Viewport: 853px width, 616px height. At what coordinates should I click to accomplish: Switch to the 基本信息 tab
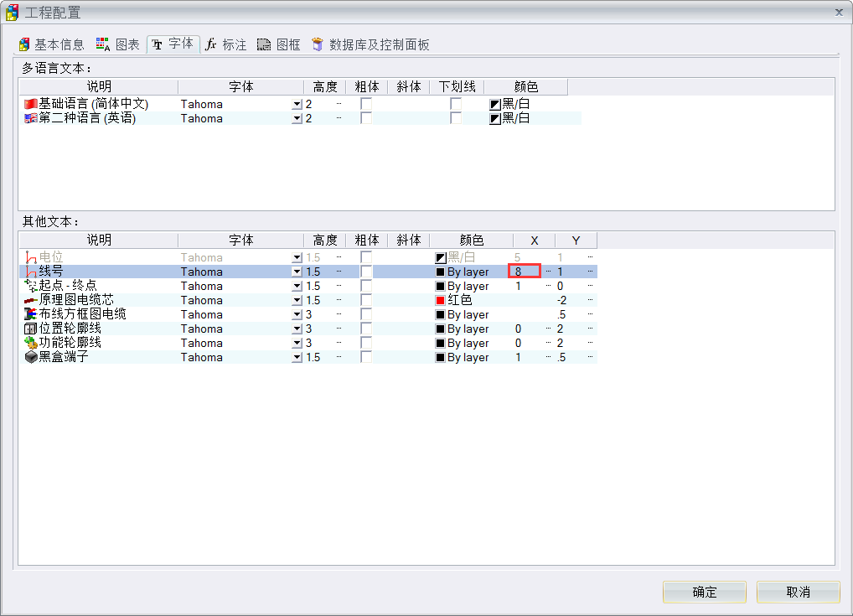pyautogui.click(x=51, y=44)
